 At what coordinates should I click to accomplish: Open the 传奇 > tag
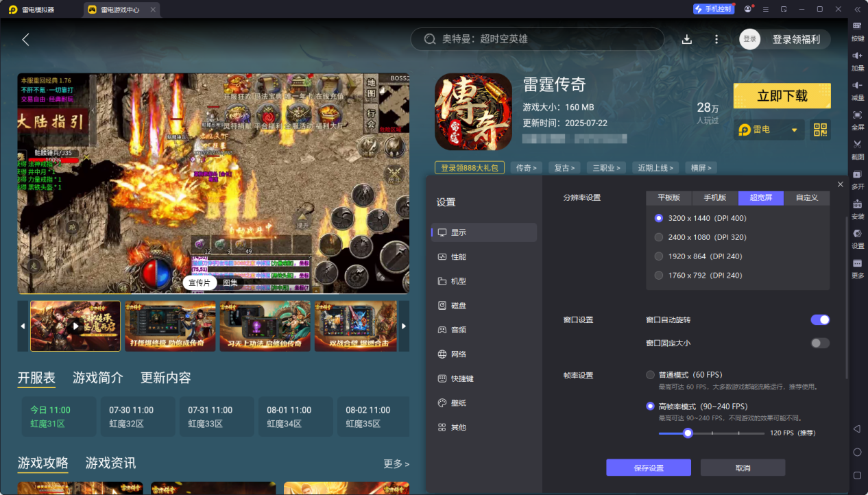pyautogui.click(x=527, y=168)
